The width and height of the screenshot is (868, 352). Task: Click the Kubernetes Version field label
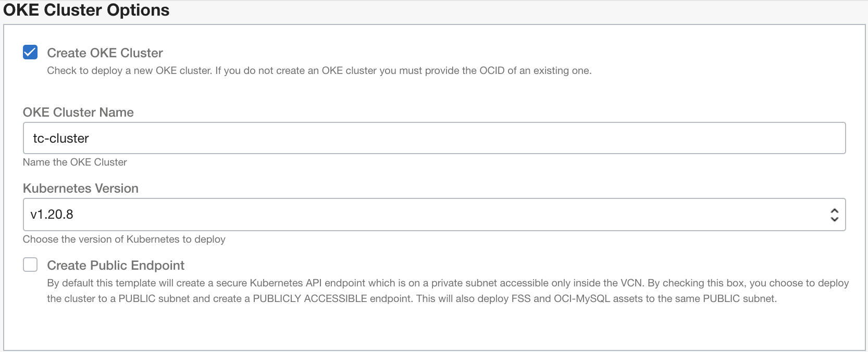click(81, 188)
